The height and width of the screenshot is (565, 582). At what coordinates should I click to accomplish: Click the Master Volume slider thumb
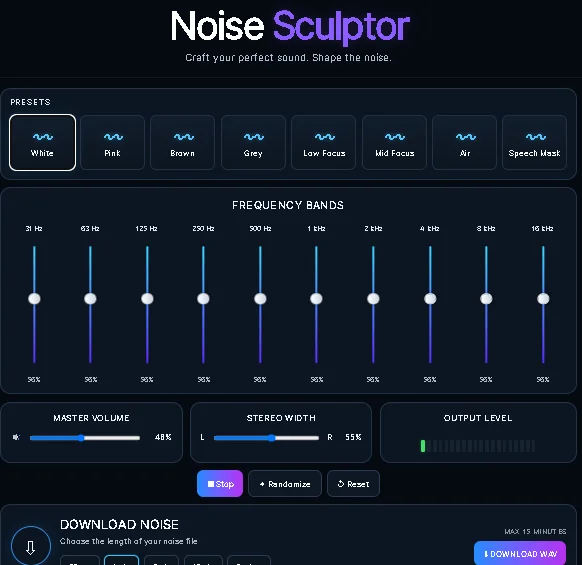[81, 438]
